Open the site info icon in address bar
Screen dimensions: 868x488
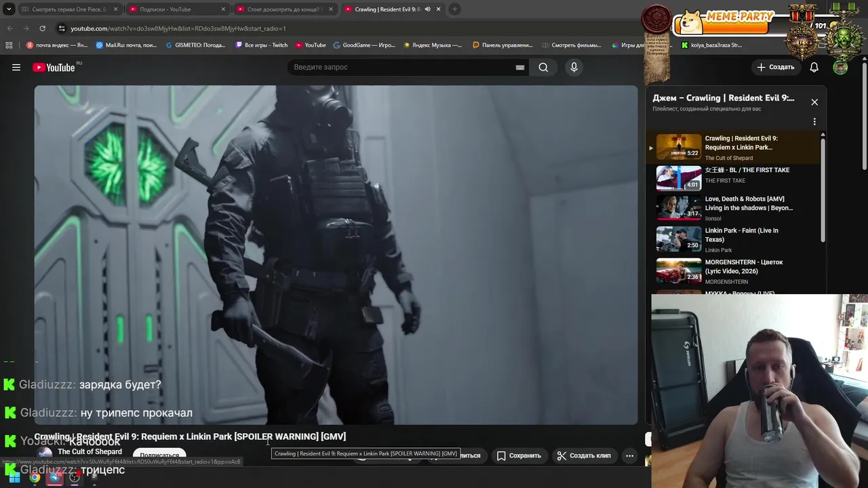62,28
